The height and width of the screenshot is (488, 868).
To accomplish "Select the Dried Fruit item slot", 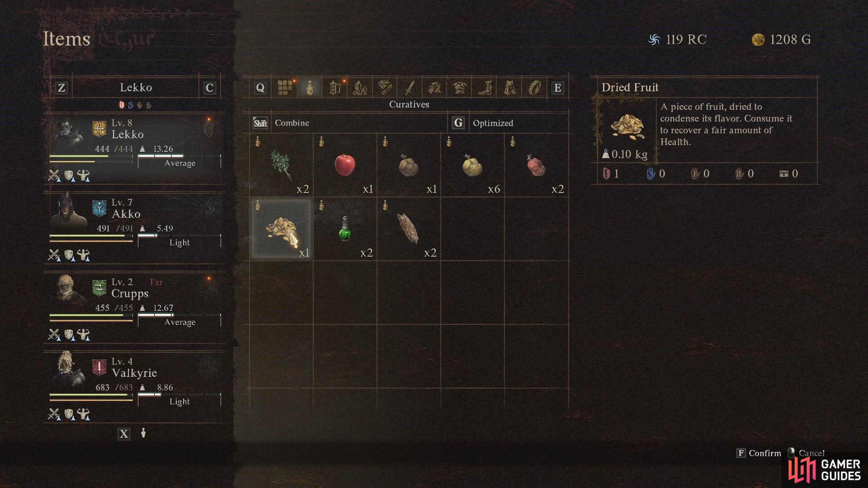I will click(x=281, y=229).
